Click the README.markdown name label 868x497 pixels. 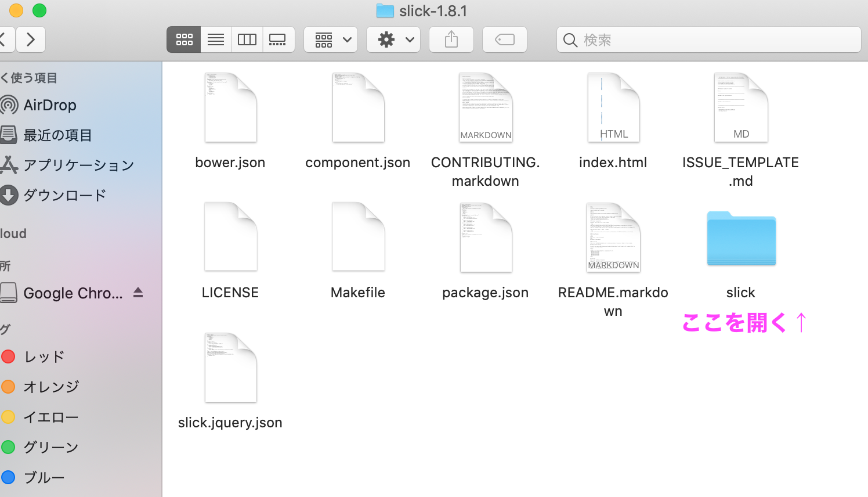[x=613, y=302]
